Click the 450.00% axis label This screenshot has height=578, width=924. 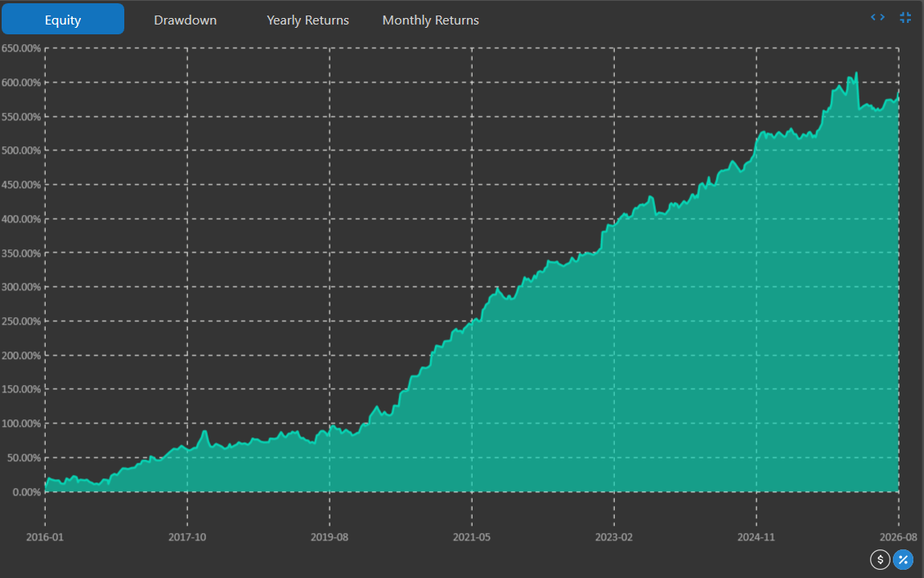pos(21,185)
